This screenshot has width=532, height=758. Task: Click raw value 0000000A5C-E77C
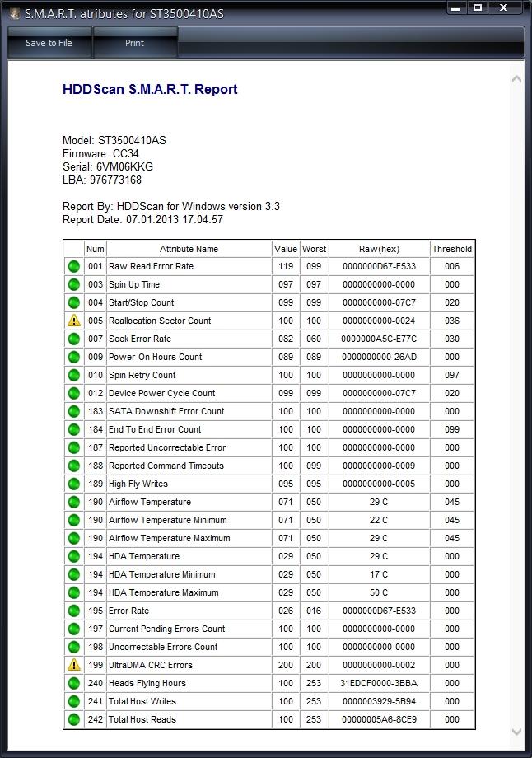[379, 339]
